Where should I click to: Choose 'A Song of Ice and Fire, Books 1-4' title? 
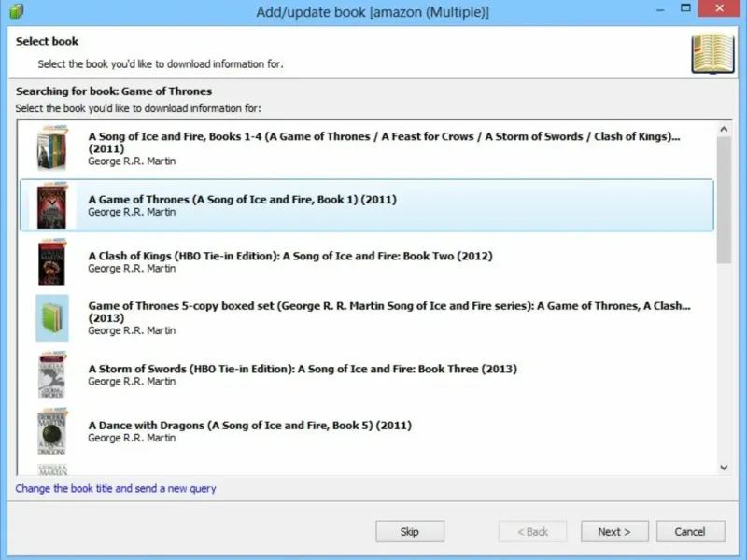pyautogui.click(x=384, y=143)
